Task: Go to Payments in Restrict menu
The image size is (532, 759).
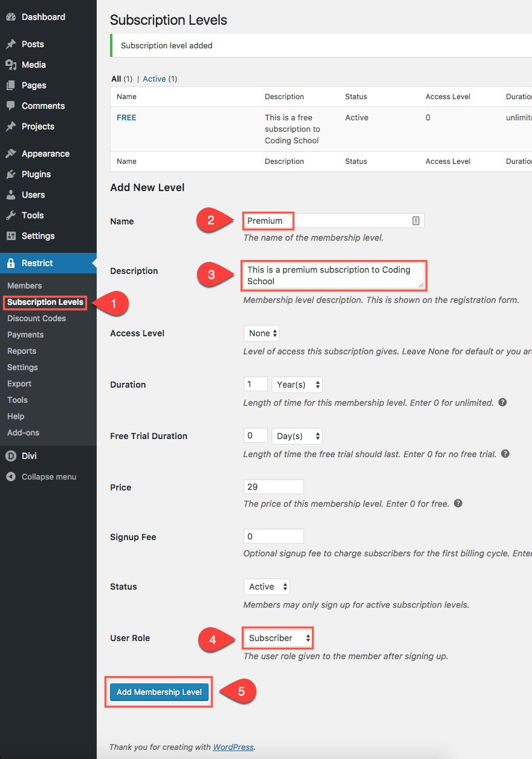Action: tap(25, 334)
